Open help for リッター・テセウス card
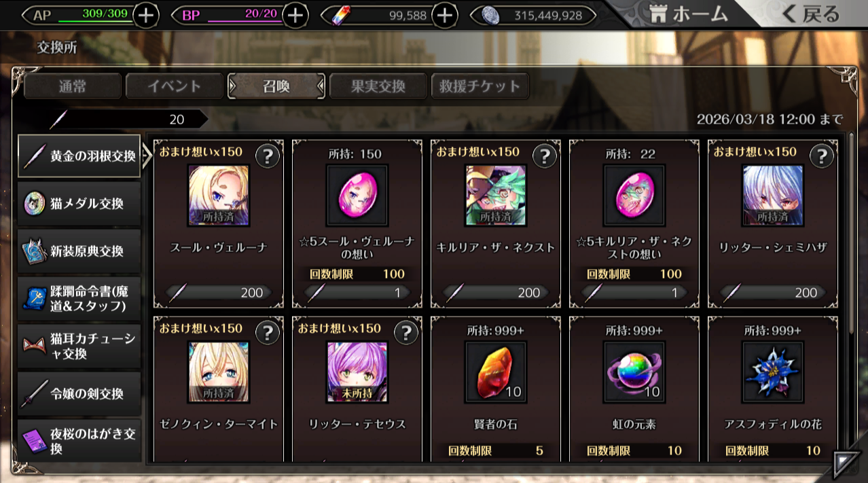This screenshot has height=483, width=868. [406, 333]
